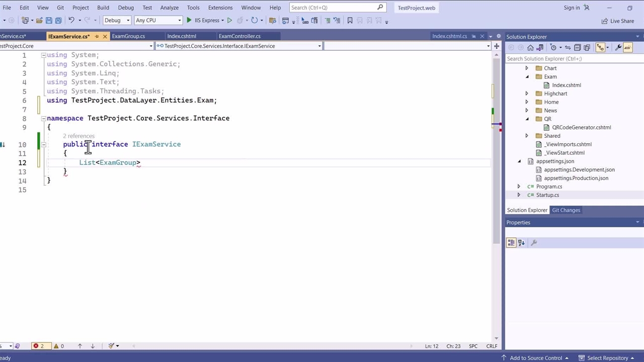Viewport: 644px width, 362px height.
Task: Collapse the Exam folder in Solution Explorer
Action: coord(527,77)
